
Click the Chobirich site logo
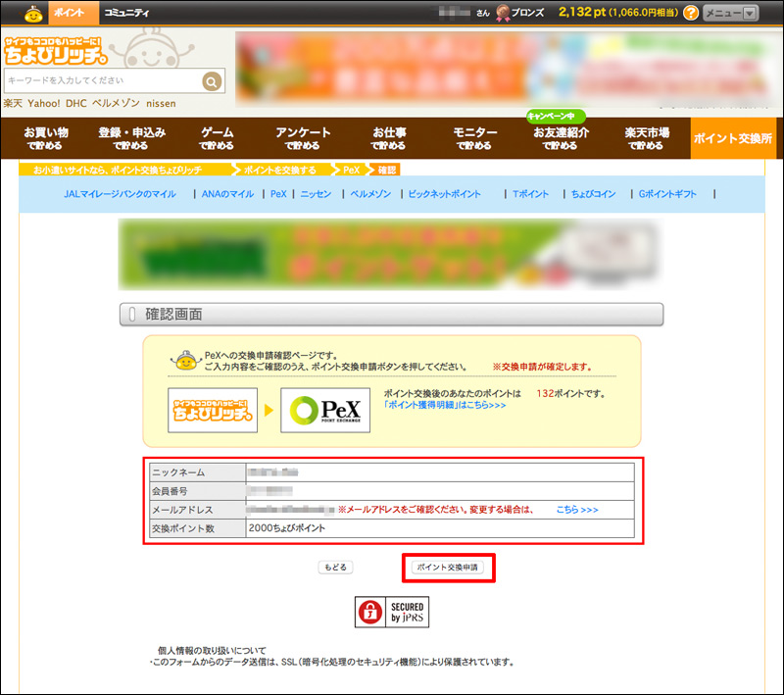point(56,51)
